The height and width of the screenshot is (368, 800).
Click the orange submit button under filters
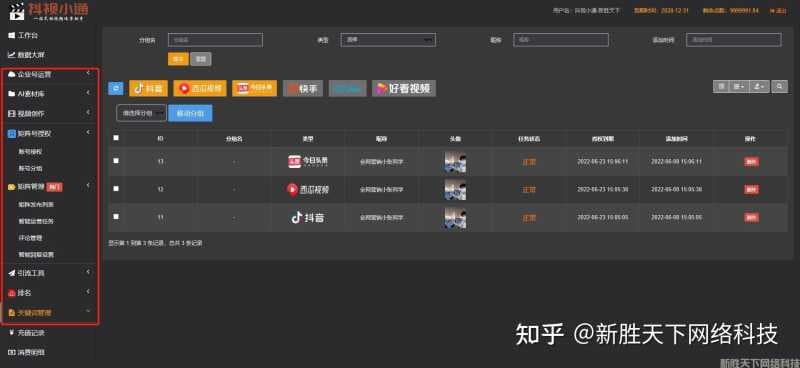click(x=178, y=59)
